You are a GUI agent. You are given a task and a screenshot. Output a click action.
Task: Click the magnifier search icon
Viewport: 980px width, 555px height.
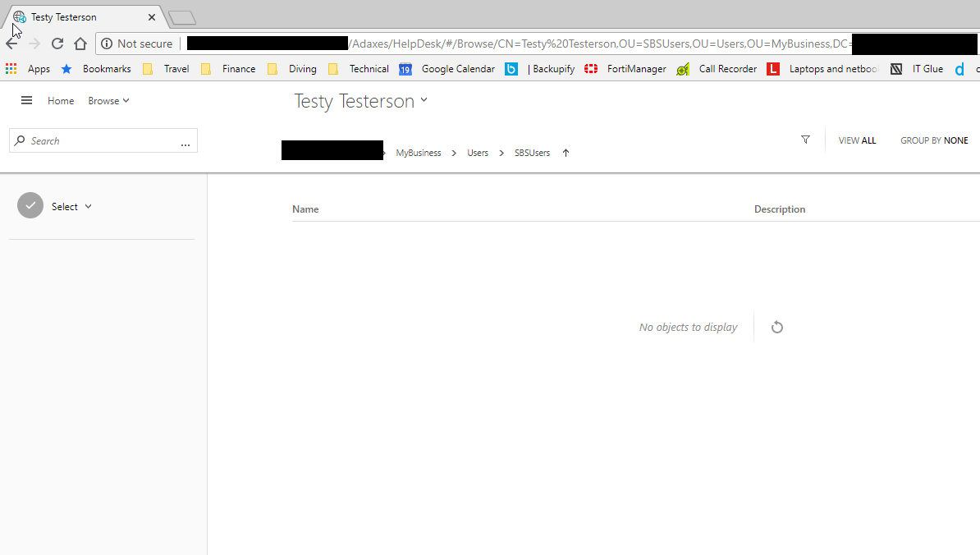pos(20,140)
